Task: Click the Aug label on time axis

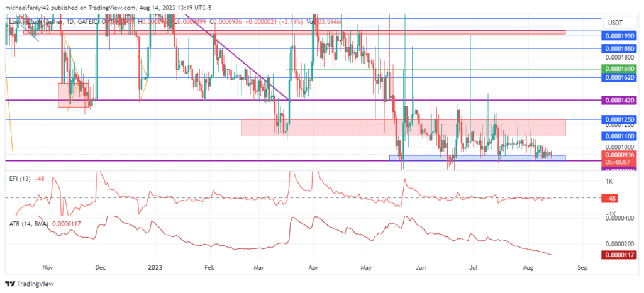Action: pos(529,268)
